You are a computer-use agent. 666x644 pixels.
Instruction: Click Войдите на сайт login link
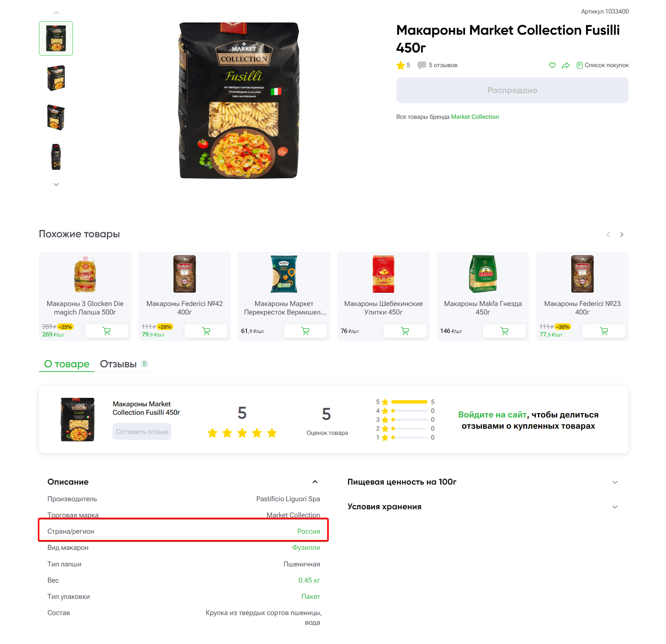point(492,414)
